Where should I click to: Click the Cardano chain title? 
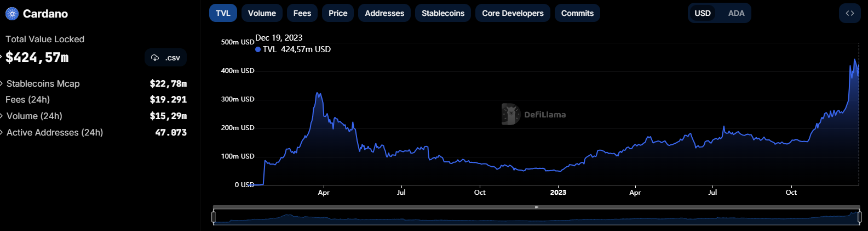click(x=45, y=14)
